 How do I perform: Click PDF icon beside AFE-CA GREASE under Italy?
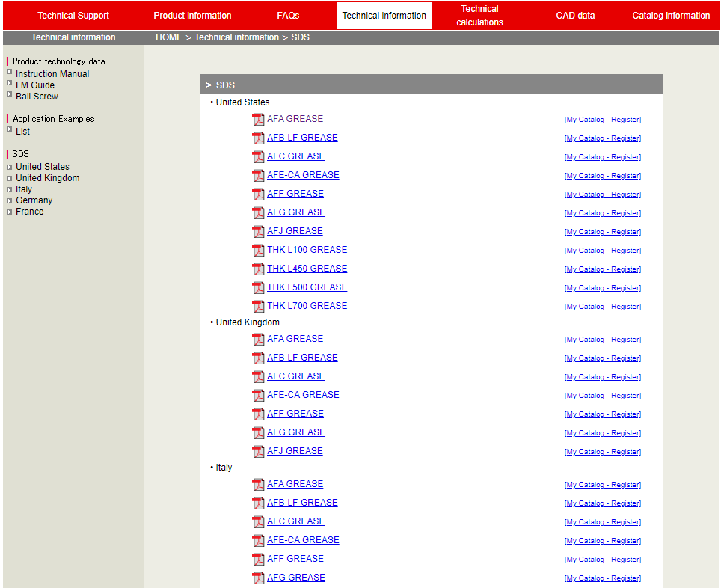(258, 541)
